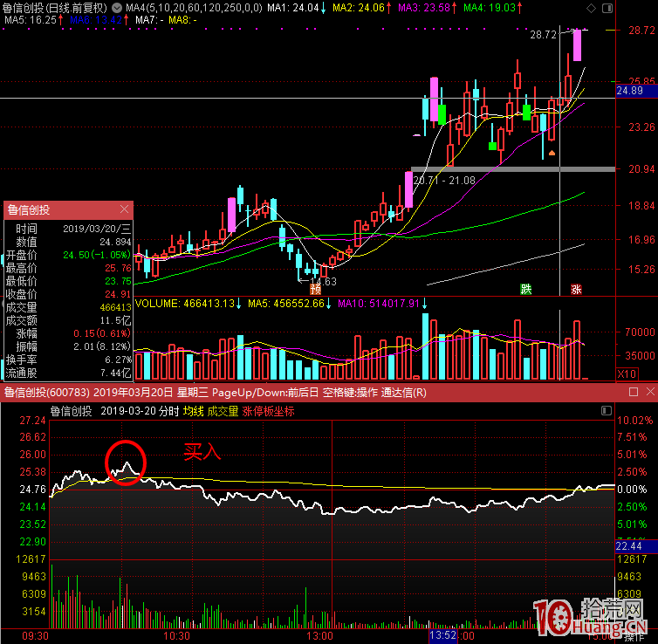The width and height of the screenshot is (658, 644).
Task: Toggle the side panel icon above the K-line chart
Action: tap(607, 8)
